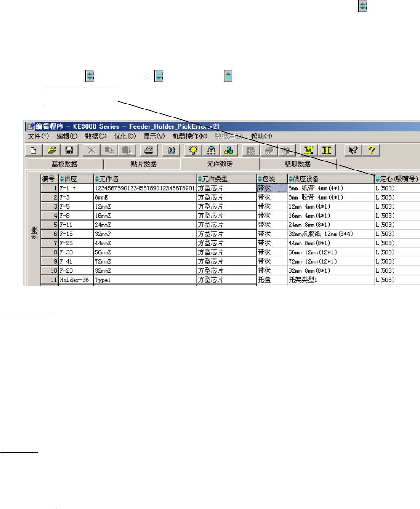Viewport: 420px width, 509px height.
Task: Open the 数据(C) menu
Action: pyautogui.click(x=96, y=136)
